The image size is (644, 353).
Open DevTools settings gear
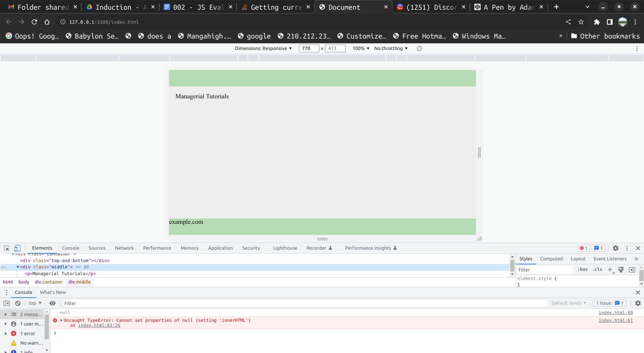point(615,248)
